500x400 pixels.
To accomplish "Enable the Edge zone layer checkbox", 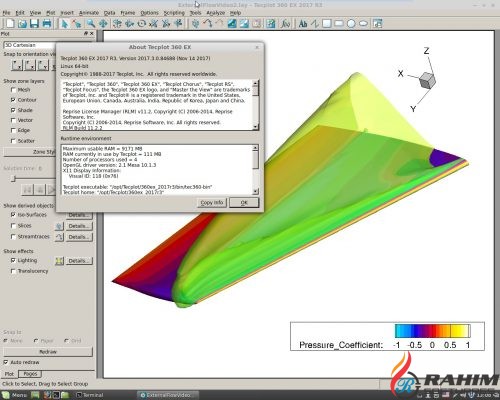I will point(13,130).
